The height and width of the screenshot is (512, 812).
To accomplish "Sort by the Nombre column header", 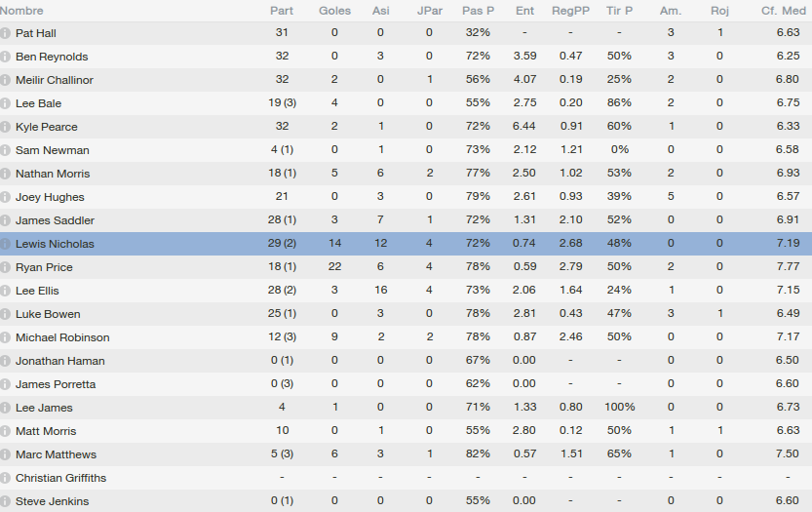I will 22,11.
